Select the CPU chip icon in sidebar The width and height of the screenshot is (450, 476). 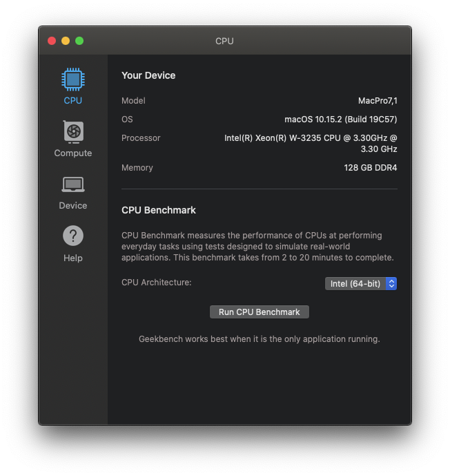point(72,79)
